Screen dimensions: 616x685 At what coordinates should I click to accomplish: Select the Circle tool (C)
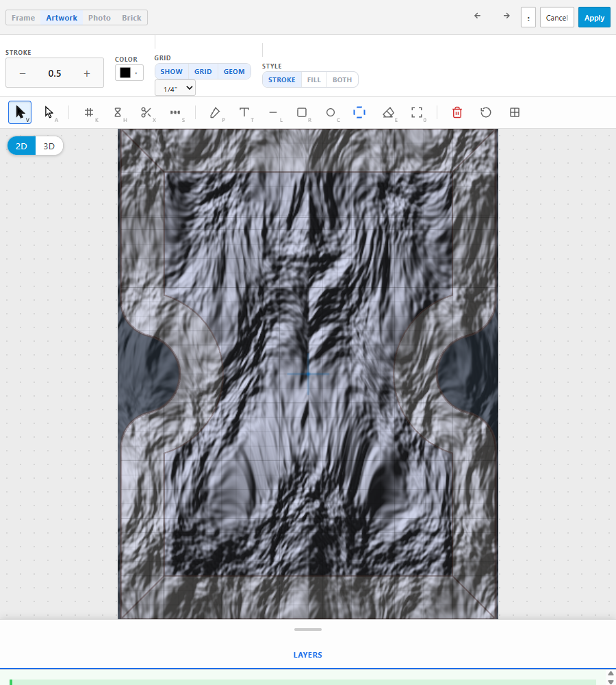click(331, 112)
